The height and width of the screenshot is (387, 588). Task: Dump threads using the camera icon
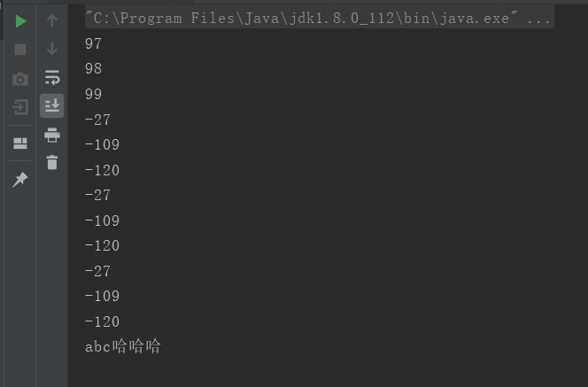coord(20,79)
